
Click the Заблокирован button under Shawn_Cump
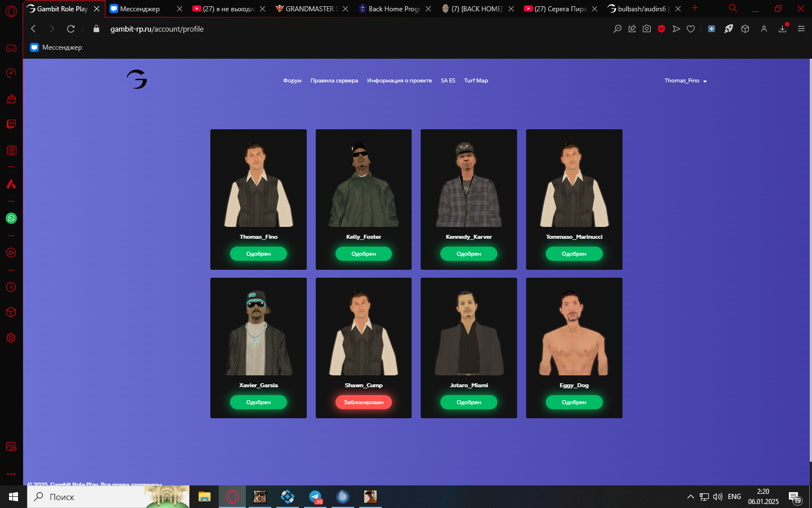pyautogui.click(x=363, y=402)
